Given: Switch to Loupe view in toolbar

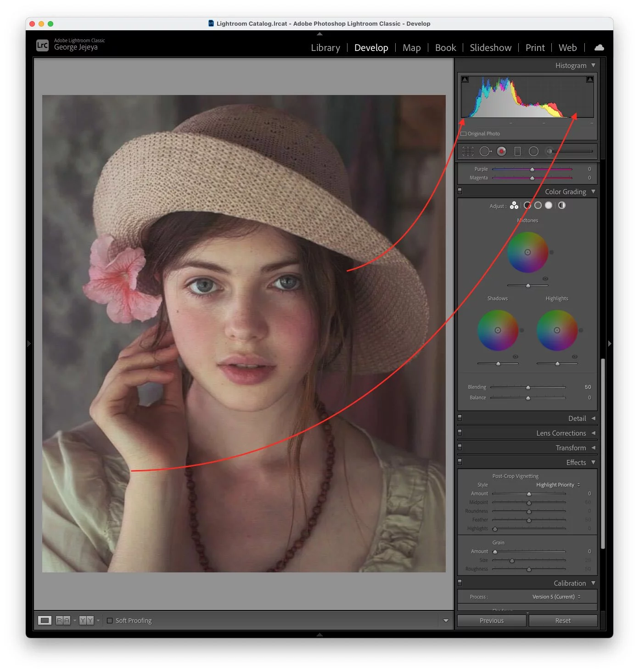Looking at the screenshot, I should click(x=45, y=620).
